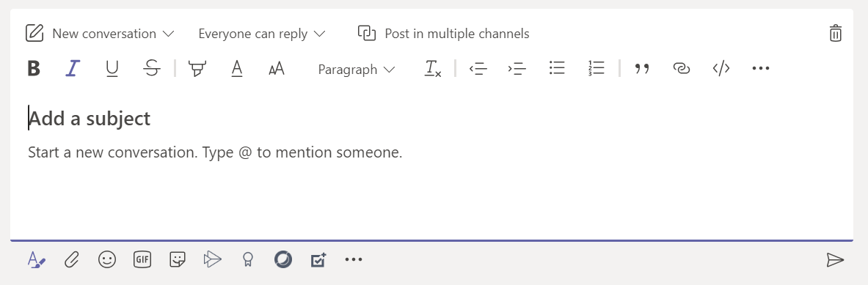
Task: Open the New conversation dropdown
Action: pyautogui.click(x=101, y=34)
